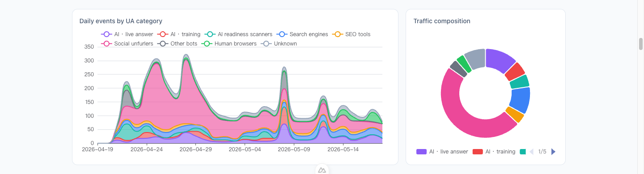Click the '1/5' legend page indicator

[x=542, y=152]
